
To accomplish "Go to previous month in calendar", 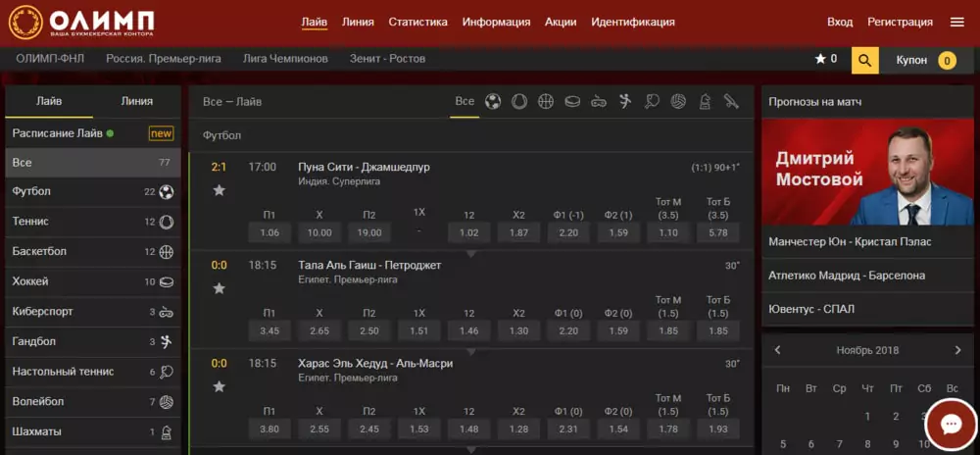I will (777, 350).
